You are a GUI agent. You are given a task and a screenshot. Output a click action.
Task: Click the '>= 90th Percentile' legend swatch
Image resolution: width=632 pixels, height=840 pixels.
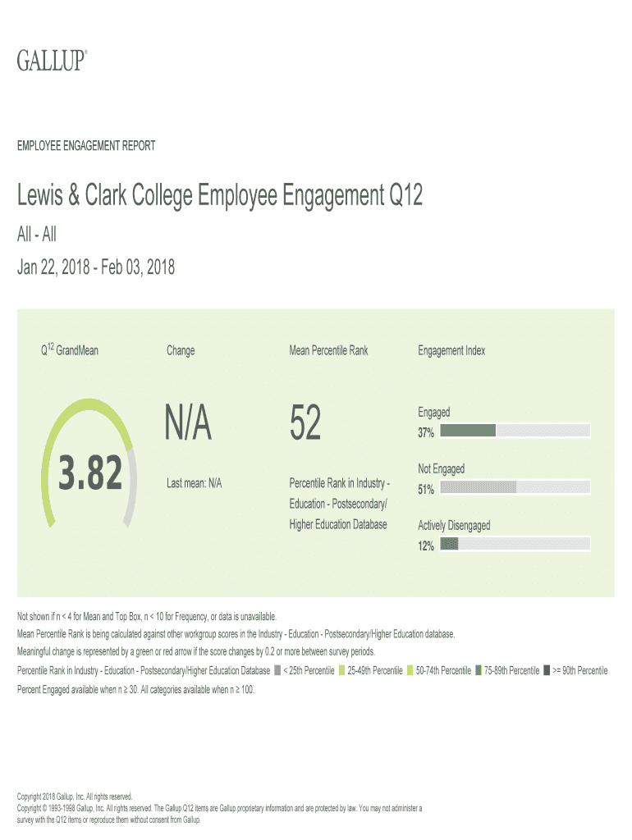click(547, 671)
